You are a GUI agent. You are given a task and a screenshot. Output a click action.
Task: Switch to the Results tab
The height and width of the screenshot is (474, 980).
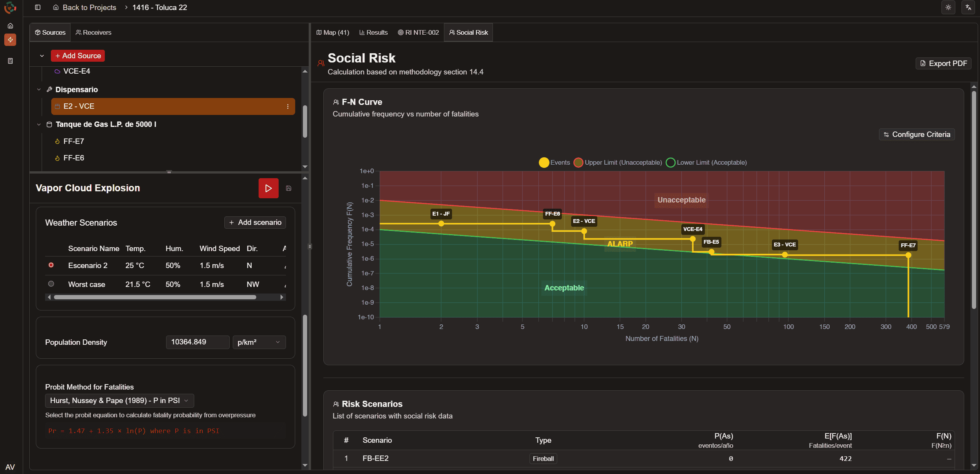(373, 32)
